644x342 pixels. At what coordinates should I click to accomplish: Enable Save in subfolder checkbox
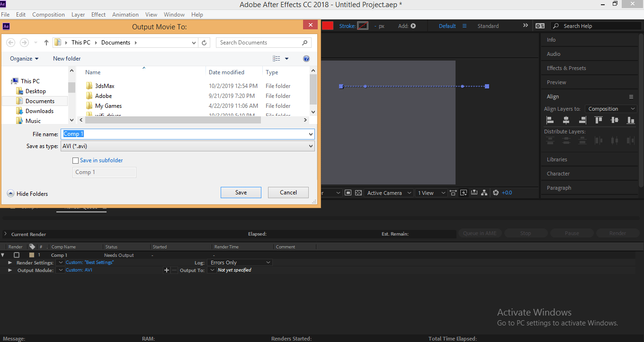[75, 160]
